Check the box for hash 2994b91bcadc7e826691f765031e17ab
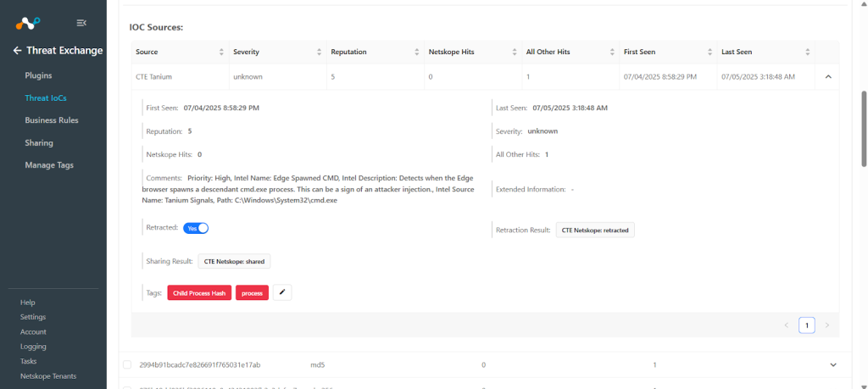The image size is (868, 389). point(127,364)
